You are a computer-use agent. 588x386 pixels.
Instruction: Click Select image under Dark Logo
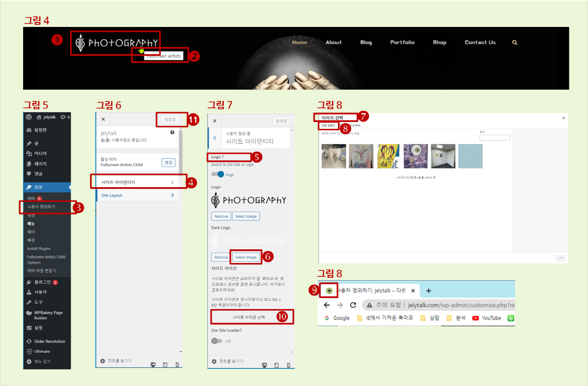coord(245,257)
